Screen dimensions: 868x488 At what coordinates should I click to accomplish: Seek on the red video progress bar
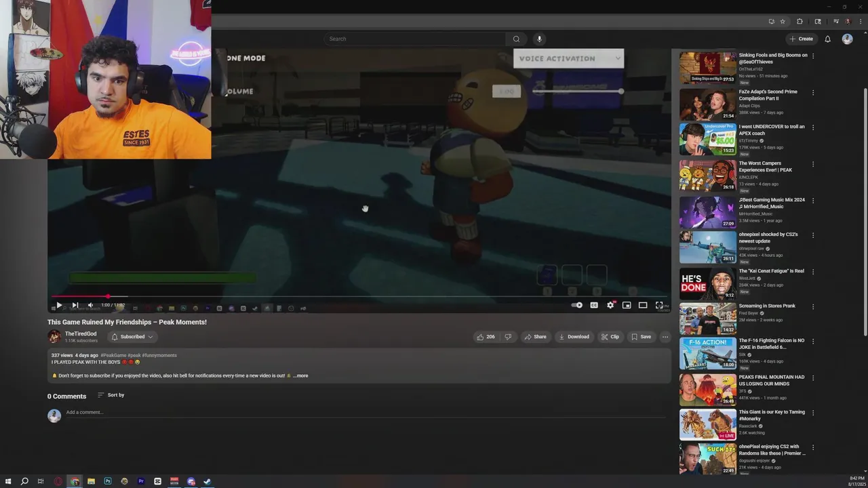coord(359,296)
